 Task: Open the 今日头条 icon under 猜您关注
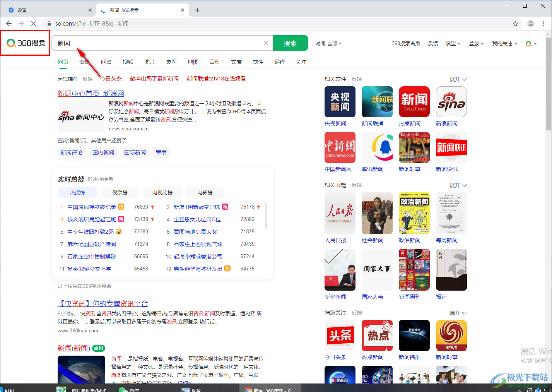pos(340,336)
